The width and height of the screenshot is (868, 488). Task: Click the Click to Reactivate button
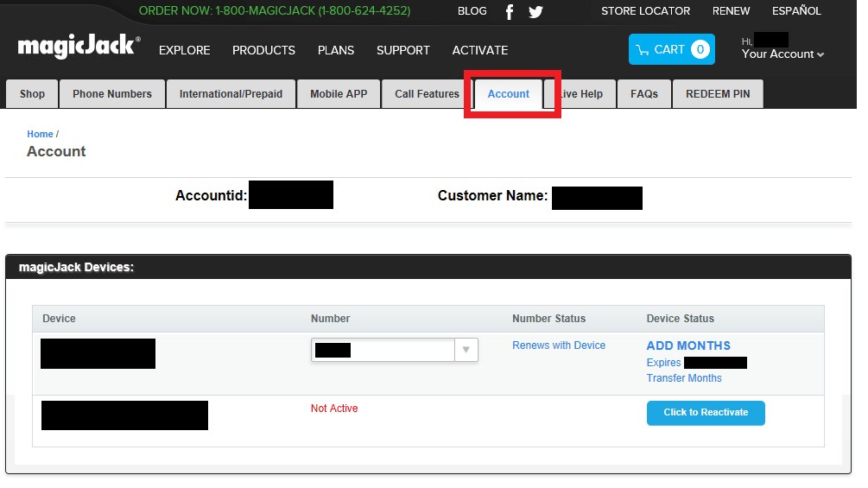(706, 413)
